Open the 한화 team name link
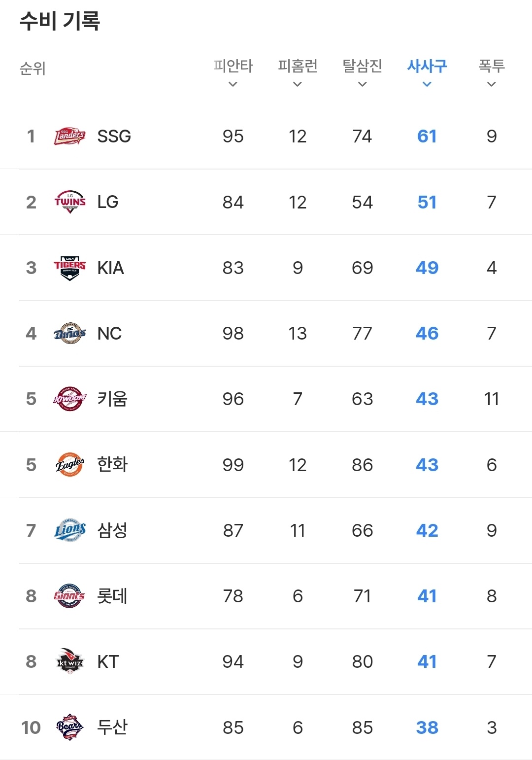The height and width of the screenshot is (760, 532). 112,465
